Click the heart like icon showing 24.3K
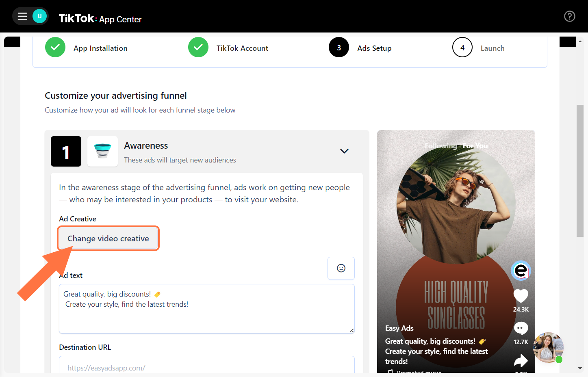The width and height of the screenshot is (588, 377). click(x=521, y=296)
